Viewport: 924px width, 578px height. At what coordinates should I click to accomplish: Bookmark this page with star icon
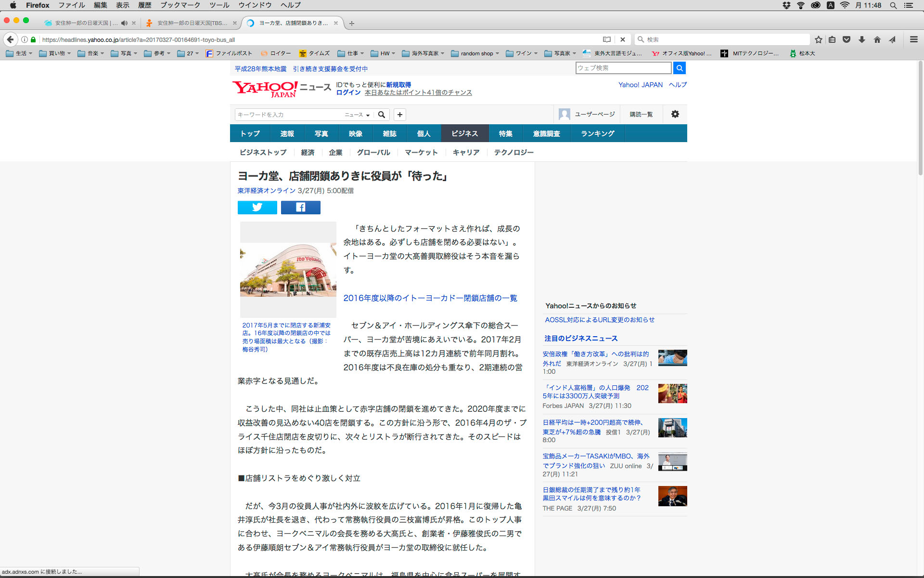click(x=818, y=39)
